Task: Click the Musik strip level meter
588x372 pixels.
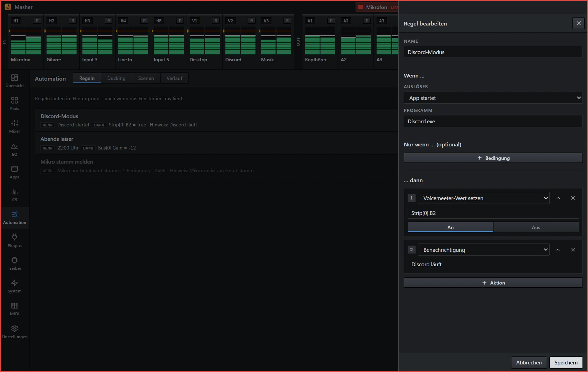Action: pos(276,41)
